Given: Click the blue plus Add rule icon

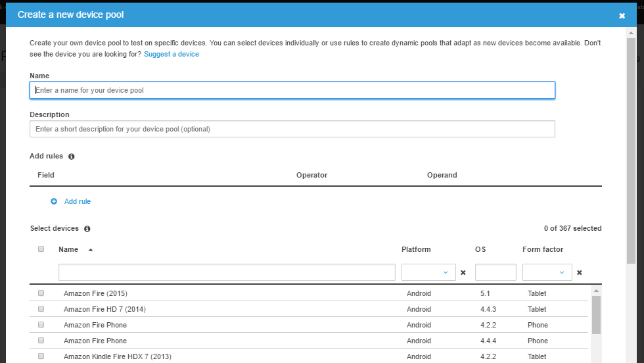Looking at the screenshot, I should (54, 201).
